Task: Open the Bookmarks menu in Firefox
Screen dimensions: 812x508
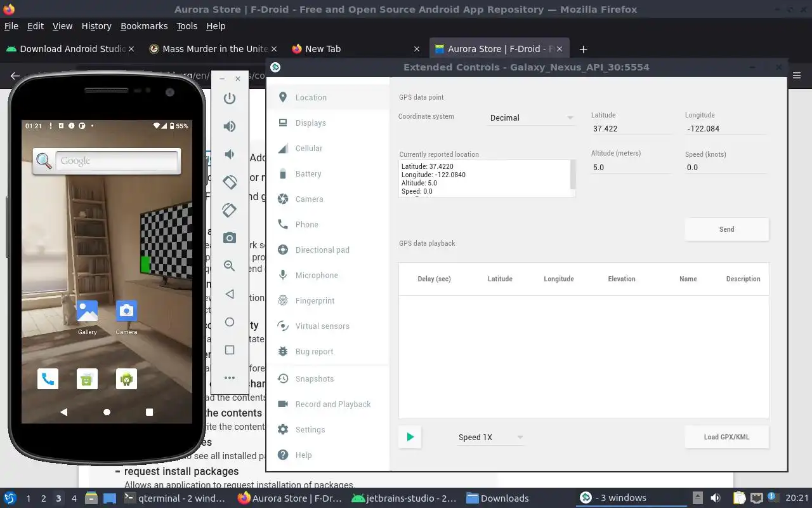Action: (x=144, y=26)
